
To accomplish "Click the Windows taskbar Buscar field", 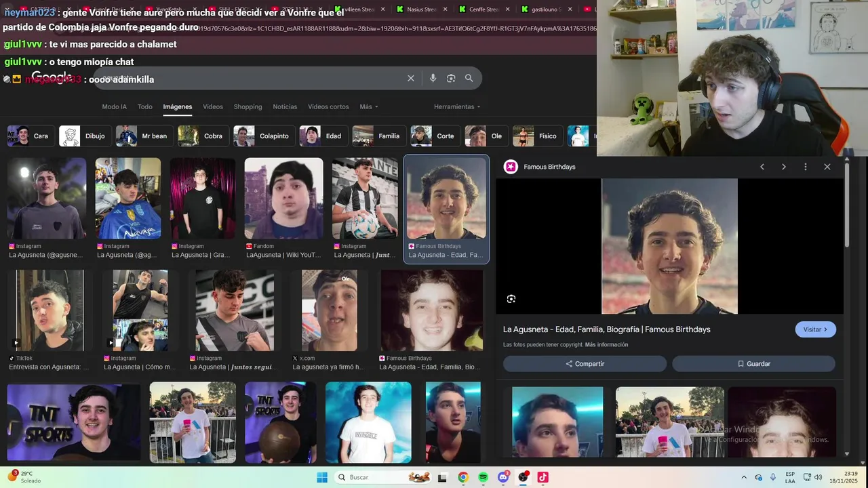I will (x=383, y=477).
